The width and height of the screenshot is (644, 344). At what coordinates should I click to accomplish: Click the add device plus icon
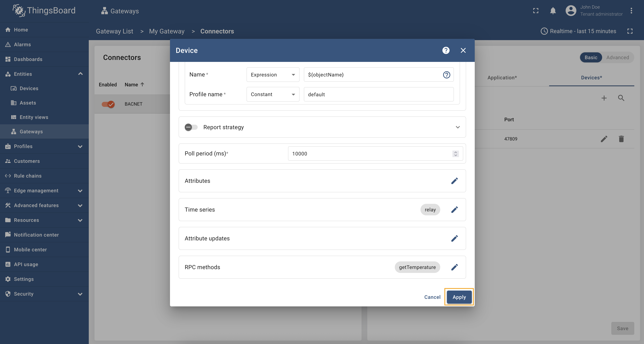coord(604,98)
